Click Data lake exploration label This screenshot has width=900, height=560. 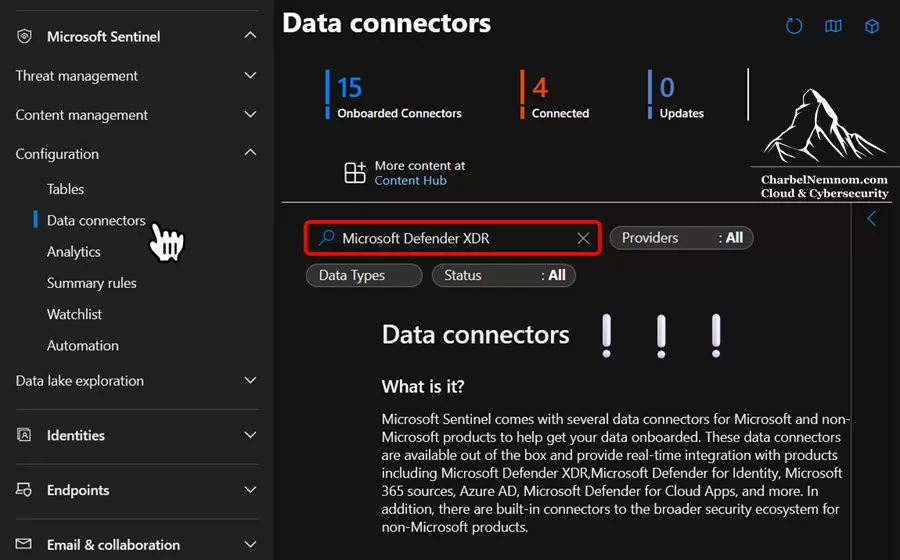click(x=80, y=380)
